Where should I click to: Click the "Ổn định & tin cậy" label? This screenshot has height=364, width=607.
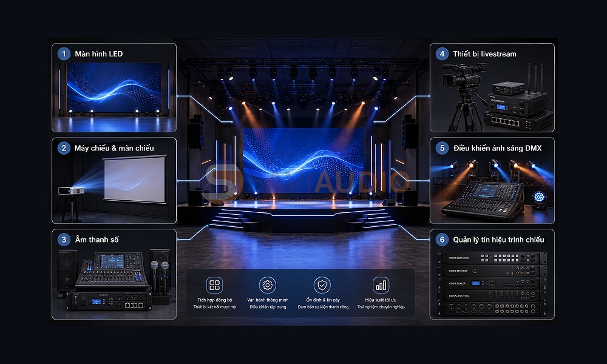[x=323, y=300]
